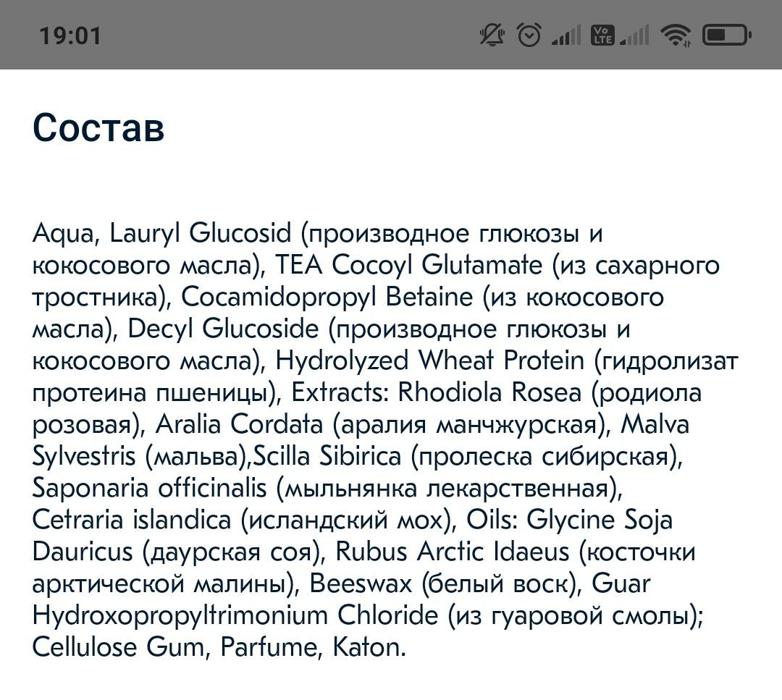The width and height of the screenshot is (782, 700).
Task: Tap the second SIM signal bars icon
Action: (x=634, y=35)
